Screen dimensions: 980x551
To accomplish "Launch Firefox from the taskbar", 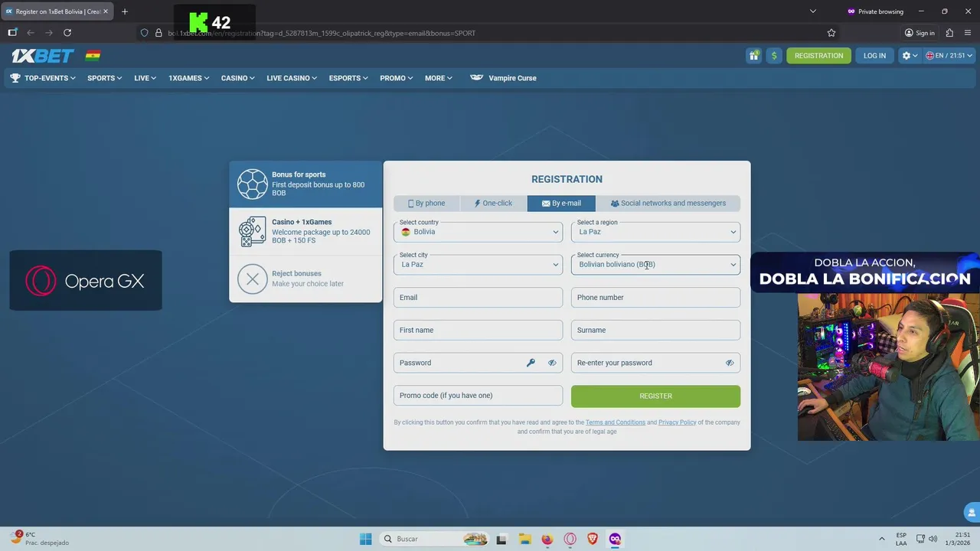I will [547, 539].
